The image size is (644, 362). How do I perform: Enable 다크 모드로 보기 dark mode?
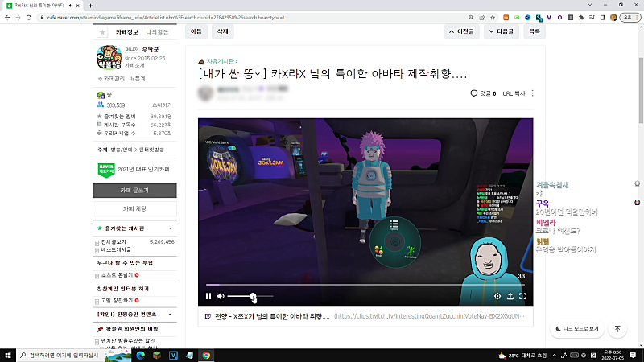point(577,329)
